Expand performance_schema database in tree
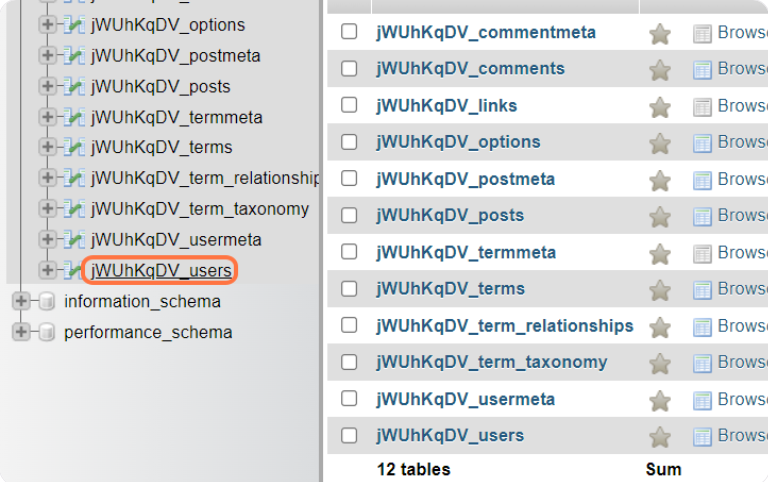The height and width of the screenshot is (482, 768). 20,332
